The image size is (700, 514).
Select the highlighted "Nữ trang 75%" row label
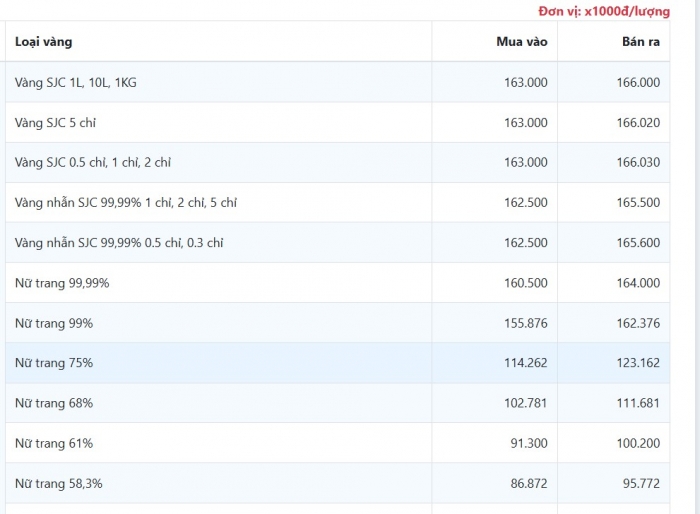pyautogui.click(x=54, y=363)
